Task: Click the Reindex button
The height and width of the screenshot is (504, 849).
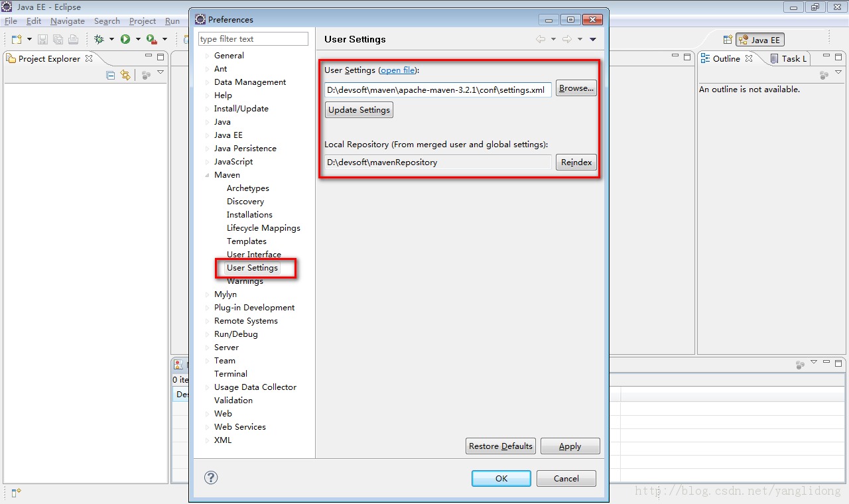Action: (x=576, y=162)
